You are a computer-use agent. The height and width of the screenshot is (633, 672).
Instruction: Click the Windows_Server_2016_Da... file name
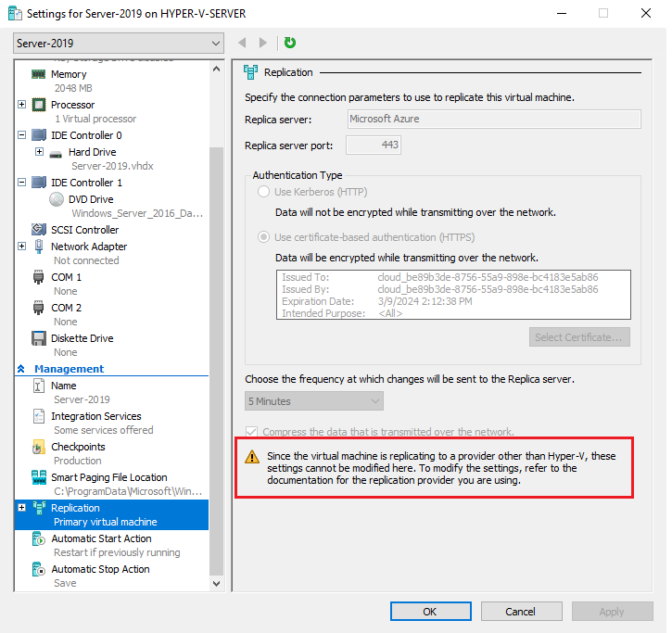point(137,213)
